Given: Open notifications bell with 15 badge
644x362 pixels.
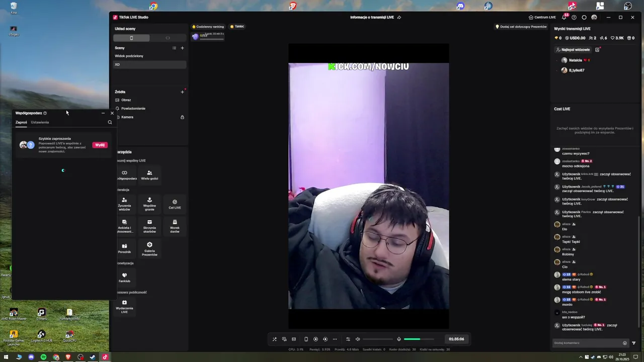Looking at the screenshot, I should [x=564, y=17].
